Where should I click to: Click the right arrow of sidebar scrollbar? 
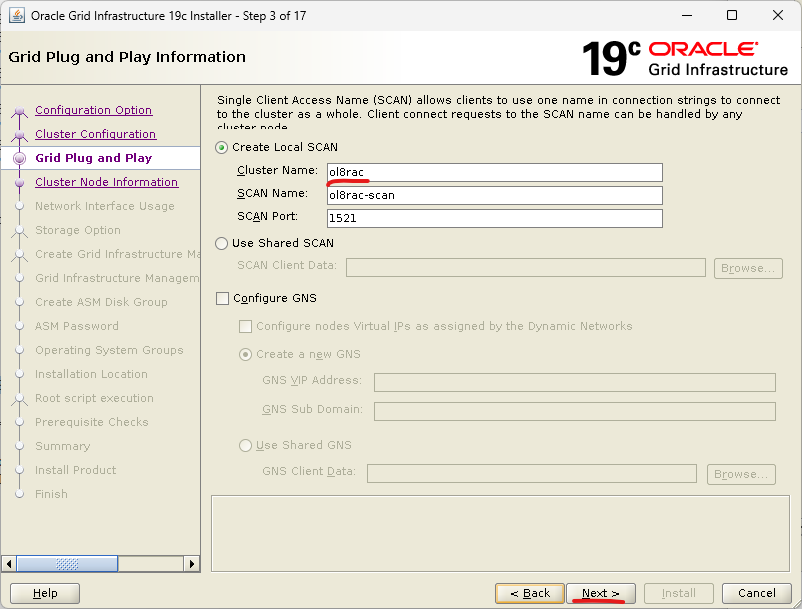[191, 563]
